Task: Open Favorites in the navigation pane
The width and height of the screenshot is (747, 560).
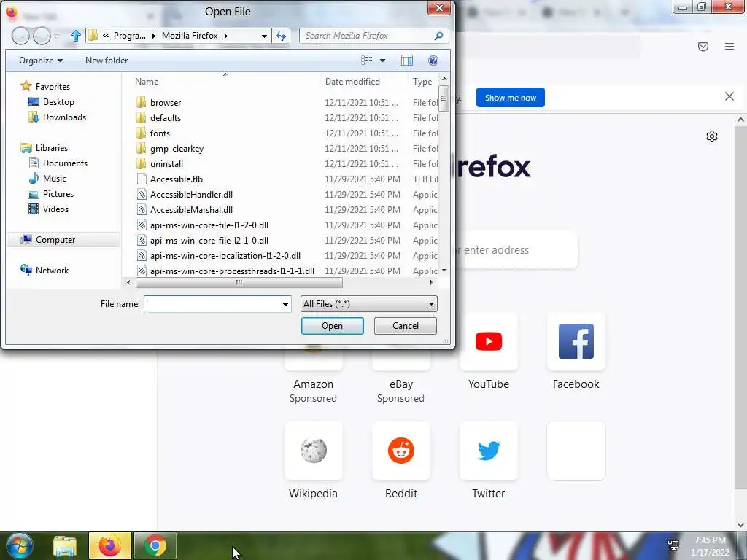Action: pyautogui.click(x=53, y=87)
